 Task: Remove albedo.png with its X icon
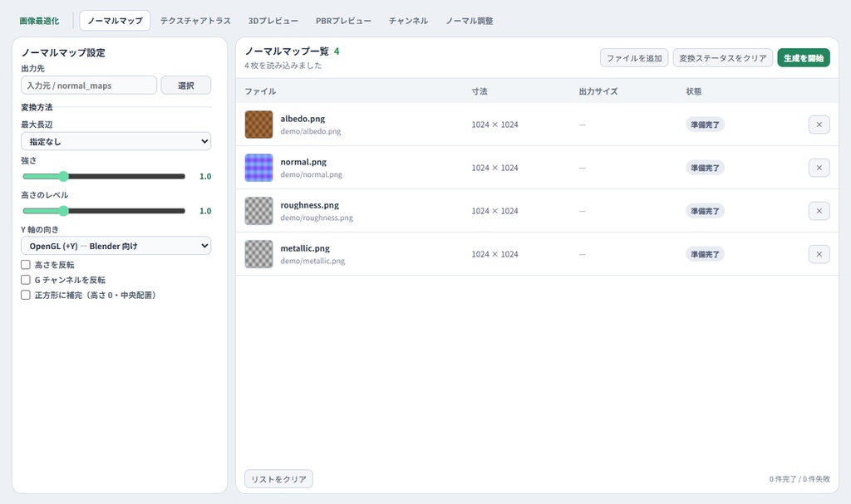pyautogui.click(x=819, y=125)
